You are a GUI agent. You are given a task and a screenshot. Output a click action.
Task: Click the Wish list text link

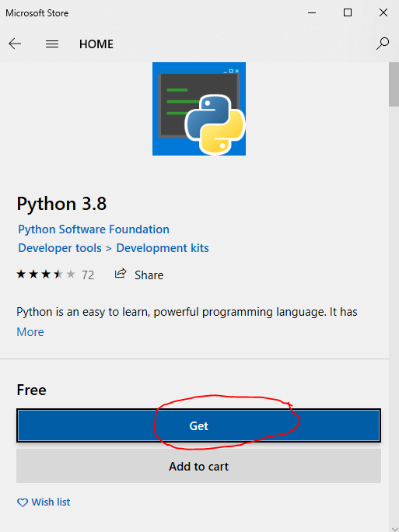[x=51, y=502]
